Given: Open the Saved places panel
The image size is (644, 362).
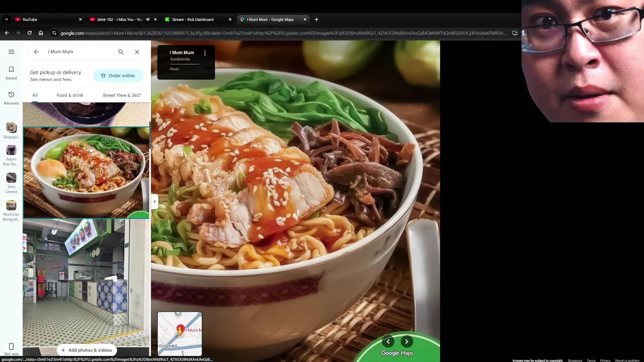Looking at the screenshot, I should pyautogui.click(x=11, y=73).
